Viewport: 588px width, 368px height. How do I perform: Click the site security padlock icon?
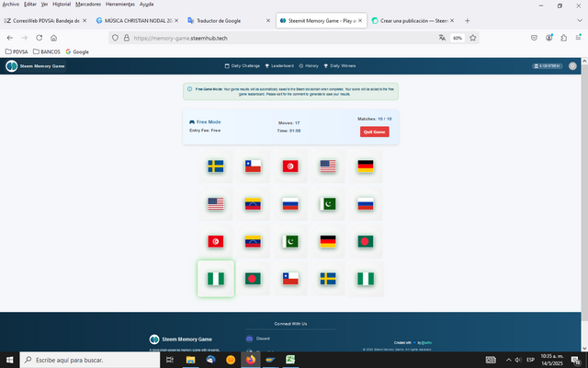coord(127,38)
